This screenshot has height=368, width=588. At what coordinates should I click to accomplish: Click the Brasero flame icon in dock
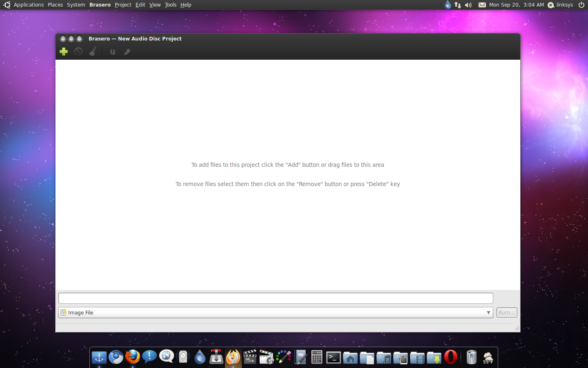point(233,357)
